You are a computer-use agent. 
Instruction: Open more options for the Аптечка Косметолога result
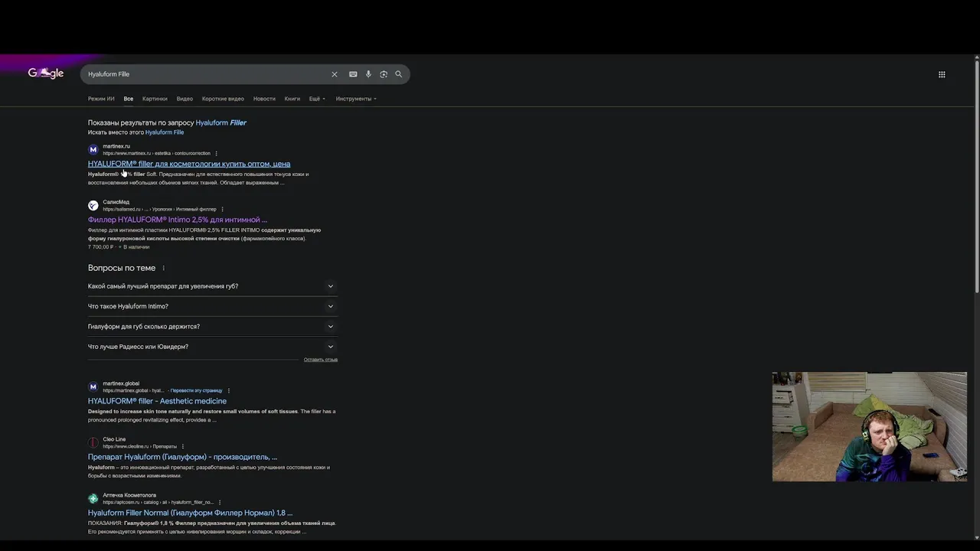click(x=220, y=502)
